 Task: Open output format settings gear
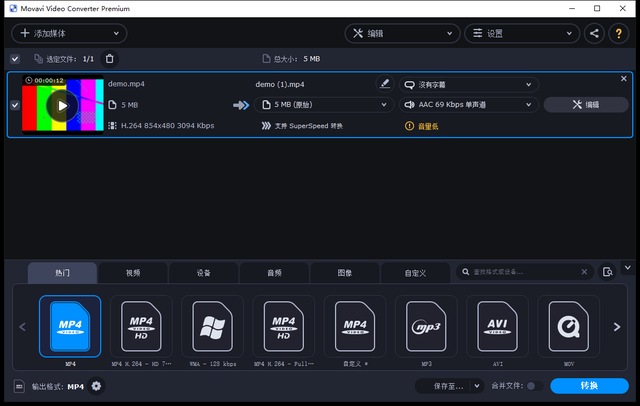coord(96,386)
